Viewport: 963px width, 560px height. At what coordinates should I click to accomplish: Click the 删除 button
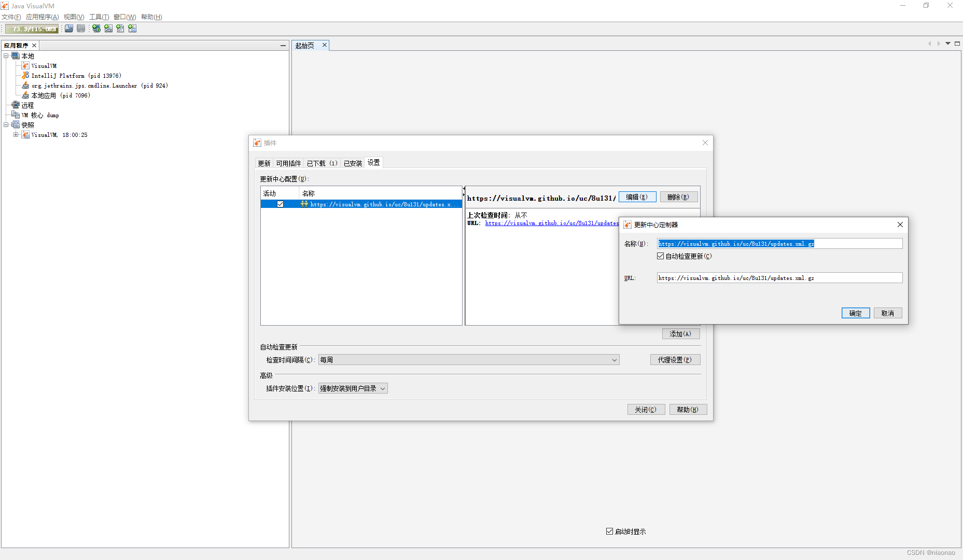point(678,197)
